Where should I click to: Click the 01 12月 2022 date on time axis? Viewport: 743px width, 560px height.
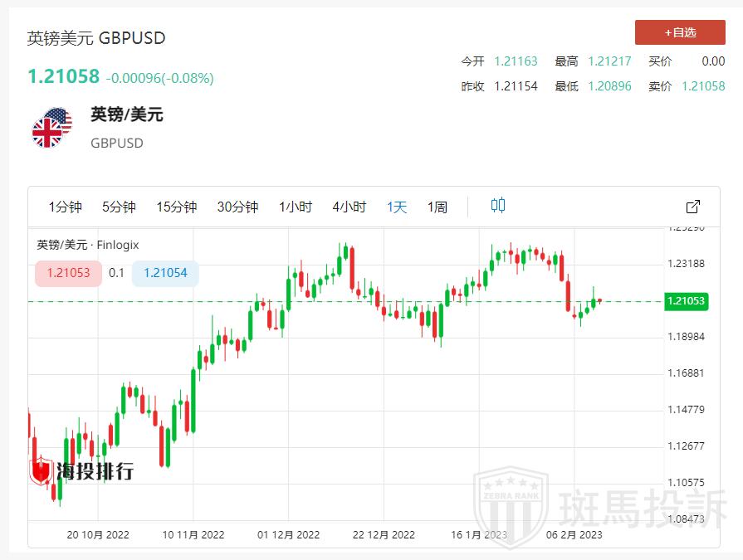click(288, 534)
